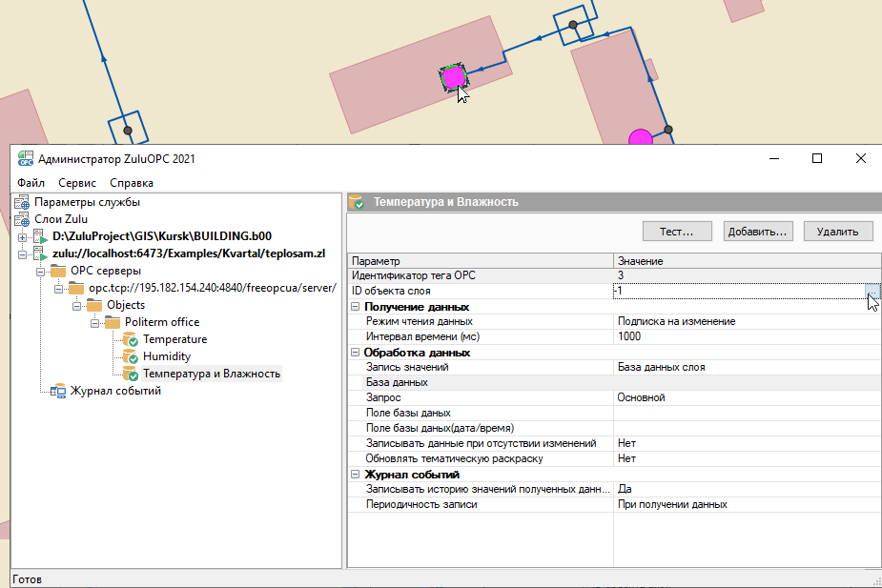Image resolution: width=882 pixels, height=588 pixels.
Task: Click the Слои Zulu layers icon
Action: (x=22, y=219)
